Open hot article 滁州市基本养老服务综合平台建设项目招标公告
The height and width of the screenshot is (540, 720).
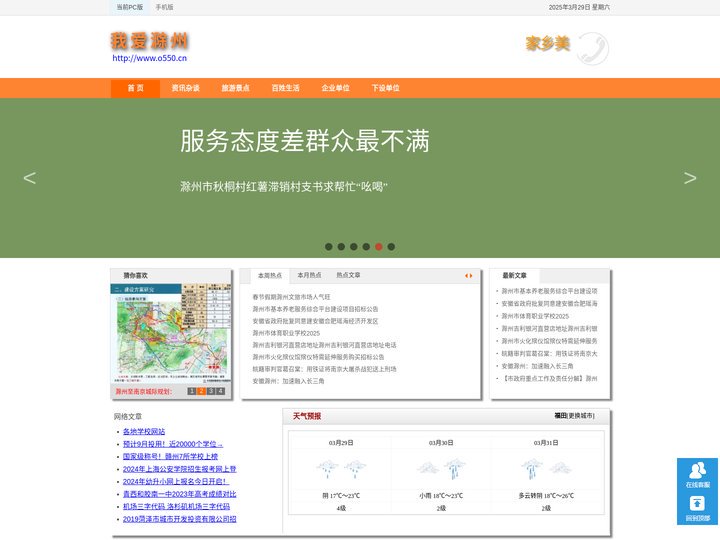[315, 309]
